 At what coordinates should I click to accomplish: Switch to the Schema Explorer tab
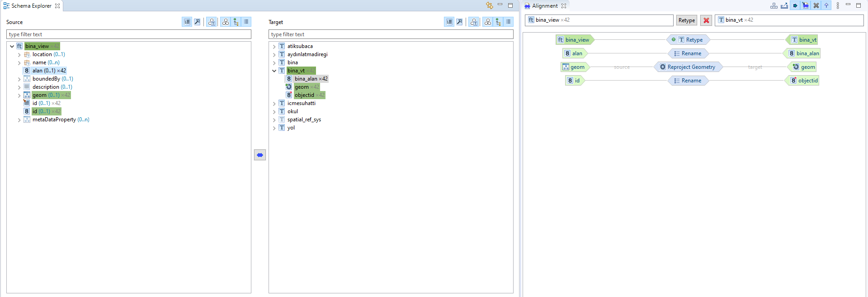(31, 6)
